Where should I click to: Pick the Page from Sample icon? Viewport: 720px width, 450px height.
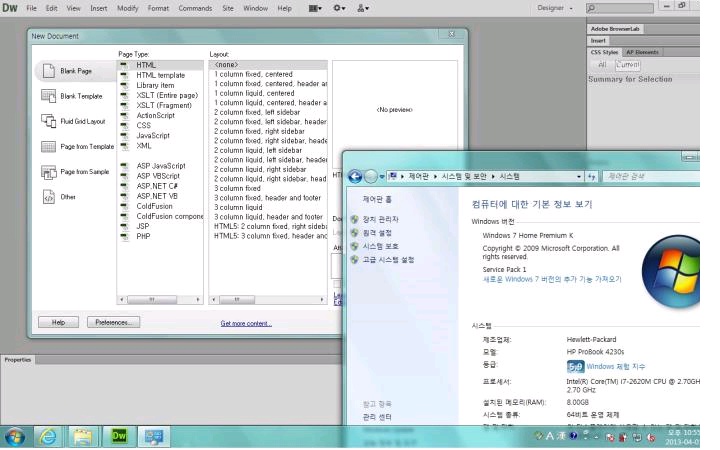point(49,172)
